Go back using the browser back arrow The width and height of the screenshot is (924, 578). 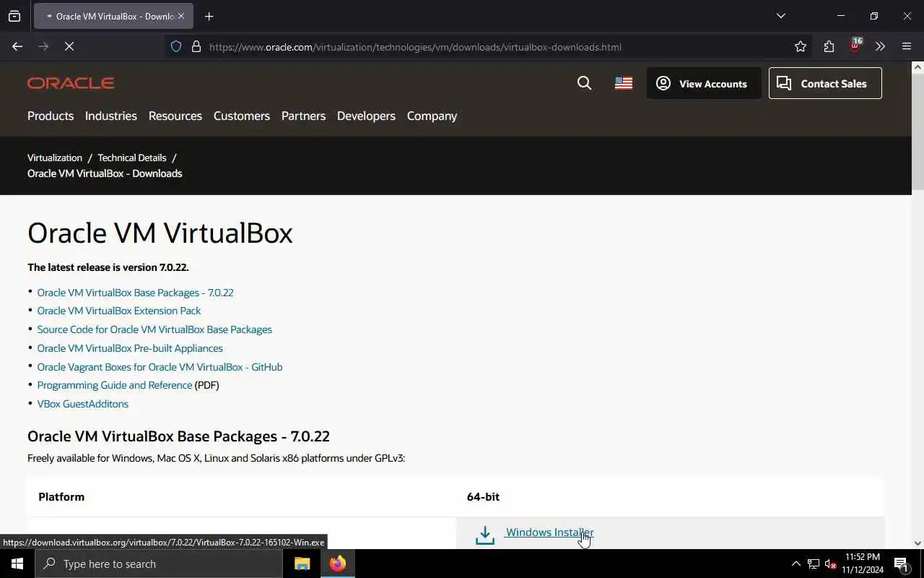click(x=17, y=46)
